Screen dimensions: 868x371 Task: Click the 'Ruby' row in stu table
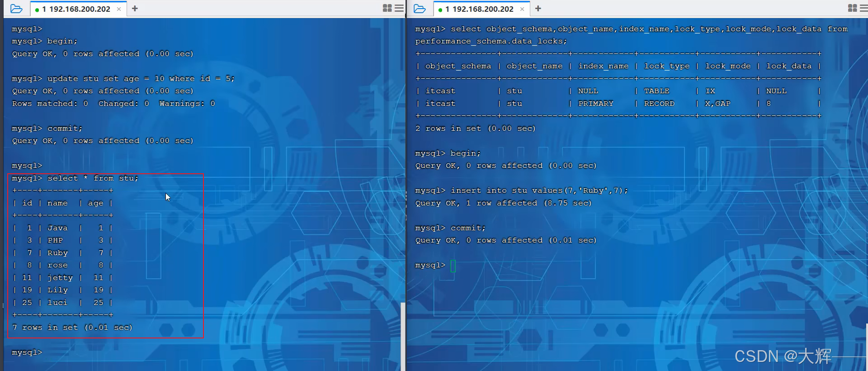[62, 253]
